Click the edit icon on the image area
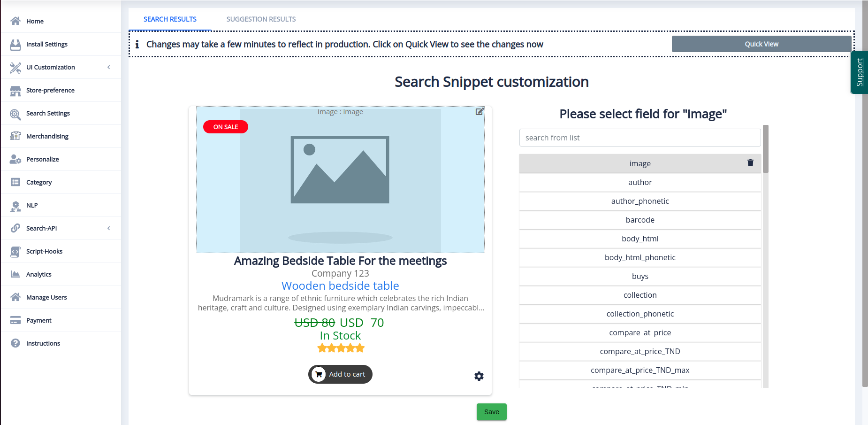Viewport: 868px width, 425px height. point(480,112)
